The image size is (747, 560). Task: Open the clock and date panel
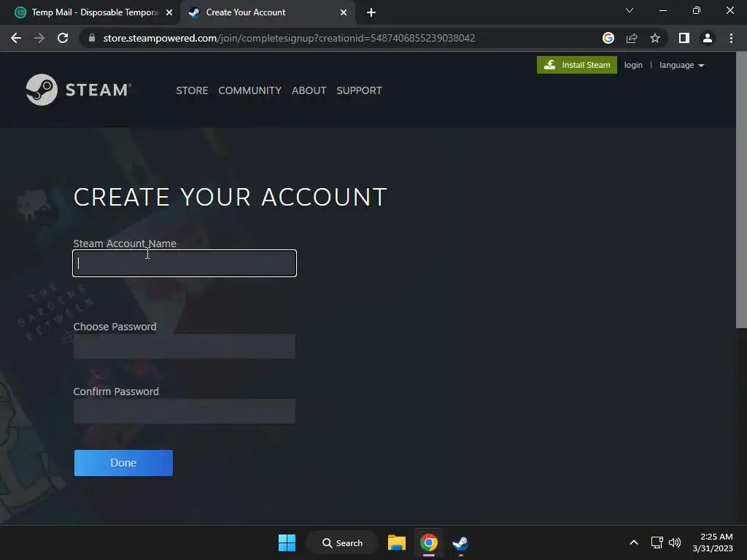(713, 542)
